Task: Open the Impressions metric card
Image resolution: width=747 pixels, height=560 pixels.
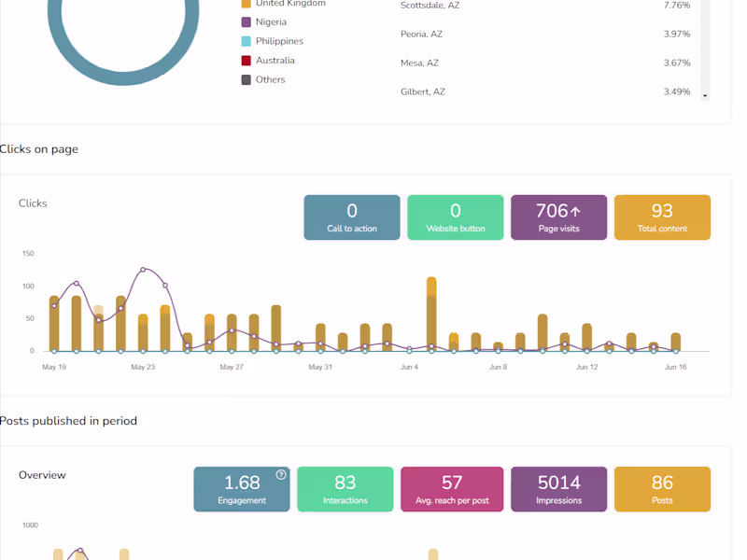Action: (558, 489)
